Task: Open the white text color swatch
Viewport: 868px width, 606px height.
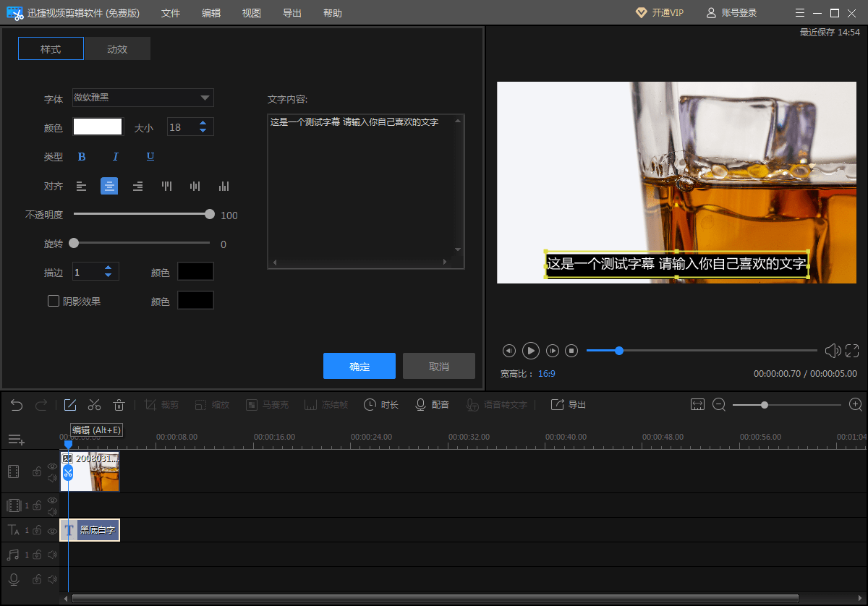Action: 98,127
